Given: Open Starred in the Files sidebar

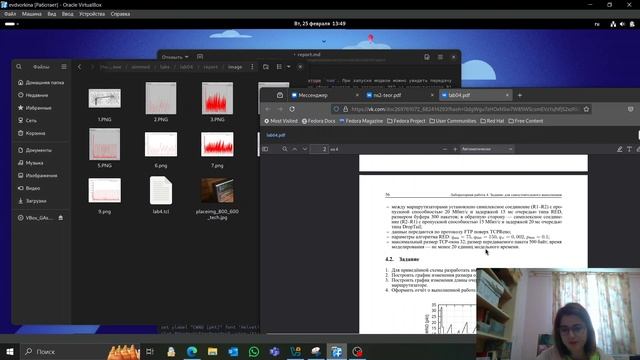Looking at the screenshot, I should (34, 108).
